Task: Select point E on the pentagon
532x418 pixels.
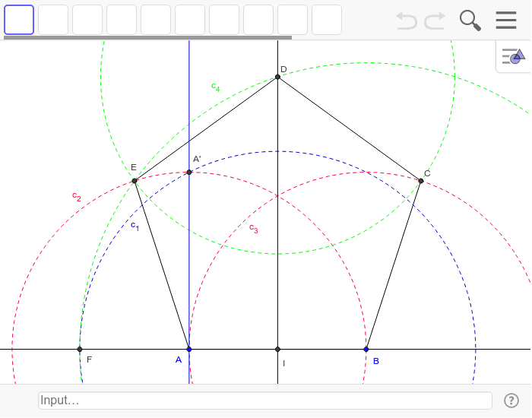Action: (135, 181)
